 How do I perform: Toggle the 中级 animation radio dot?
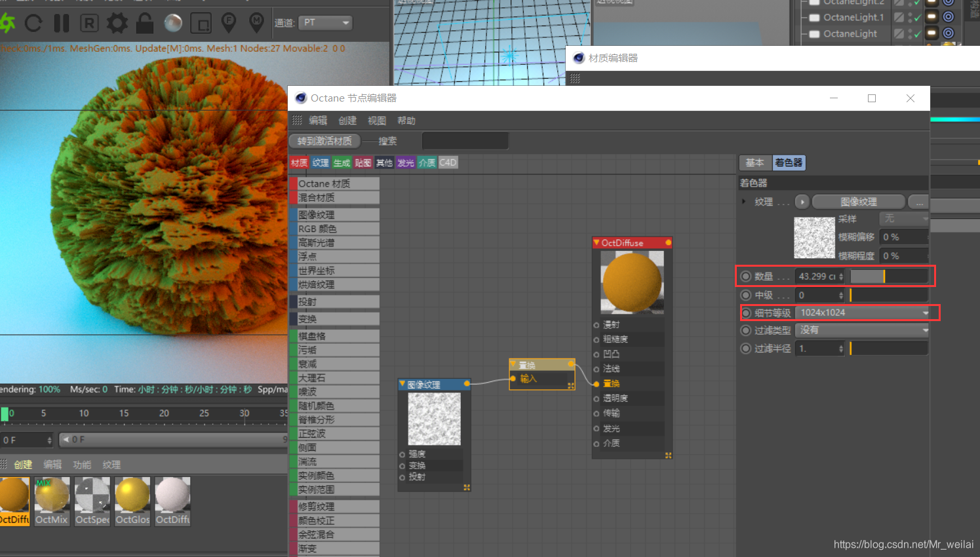coord(746,295)
